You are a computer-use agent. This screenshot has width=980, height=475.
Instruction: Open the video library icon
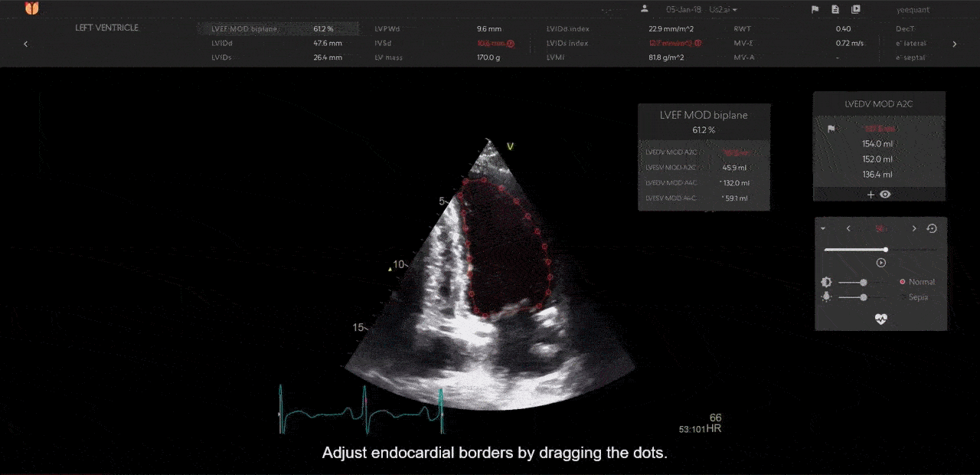855,10
